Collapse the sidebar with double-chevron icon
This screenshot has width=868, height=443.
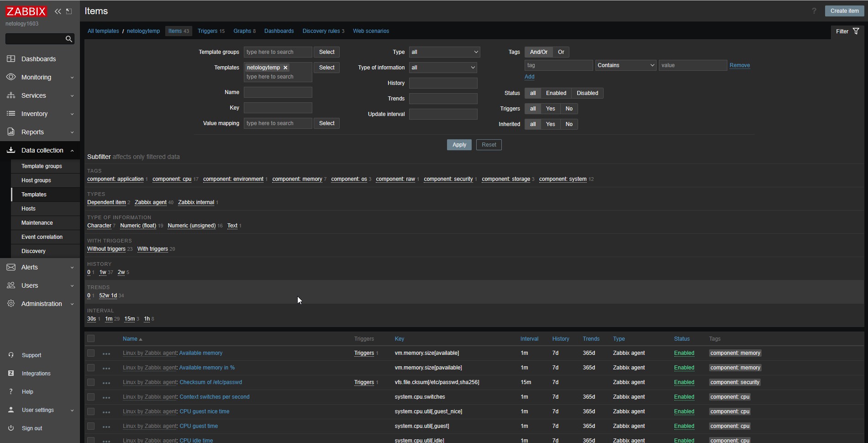(x=58, y=11)
